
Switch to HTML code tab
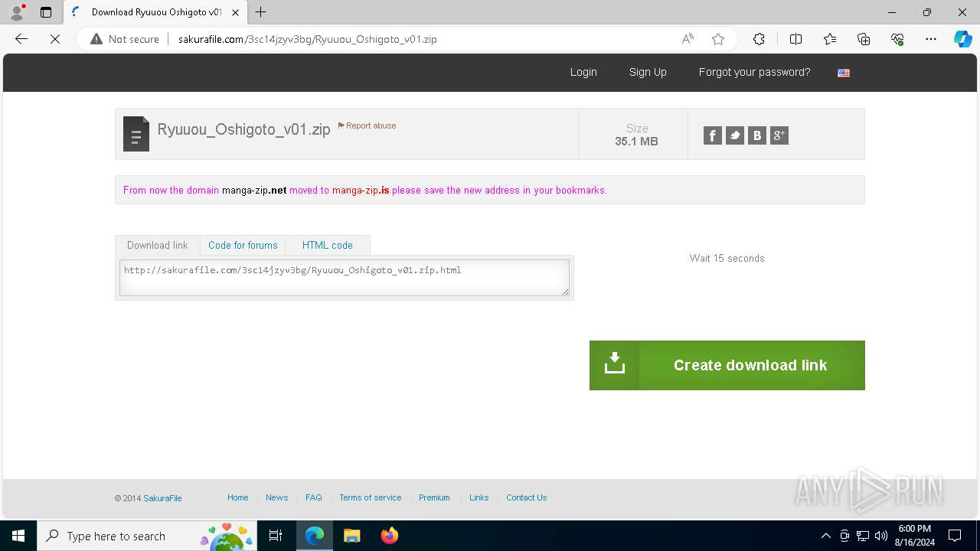click(x=328, y=245)
